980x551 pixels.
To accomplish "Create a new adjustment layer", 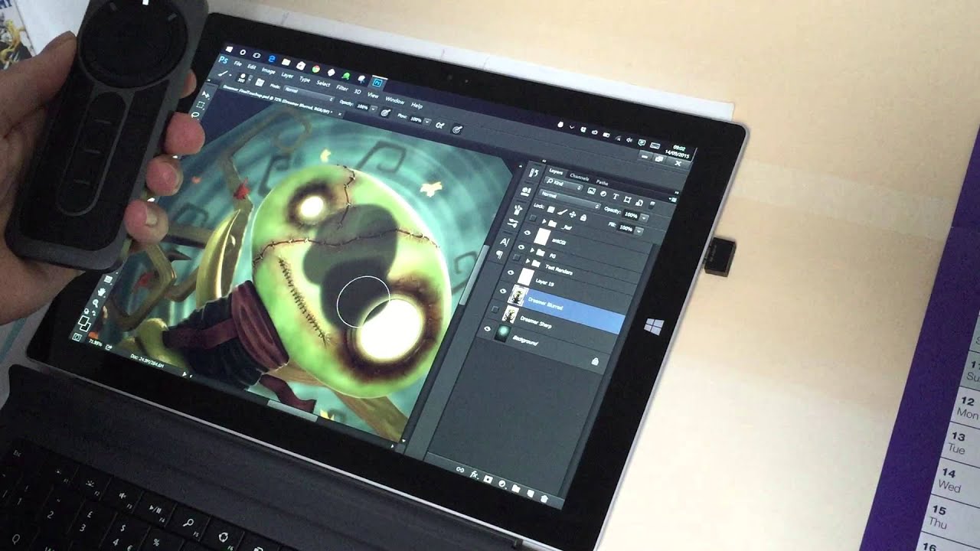I will click(502, 484).
